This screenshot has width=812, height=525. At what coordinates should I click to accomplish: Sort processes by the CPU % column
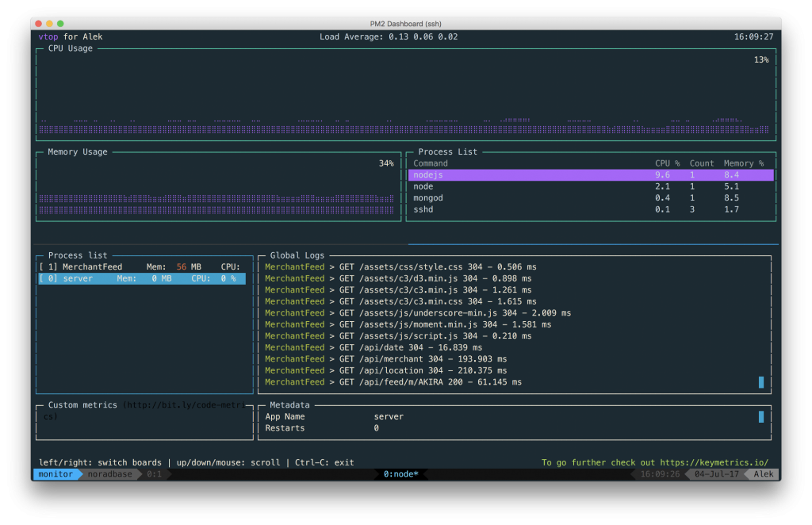point(667,163)
